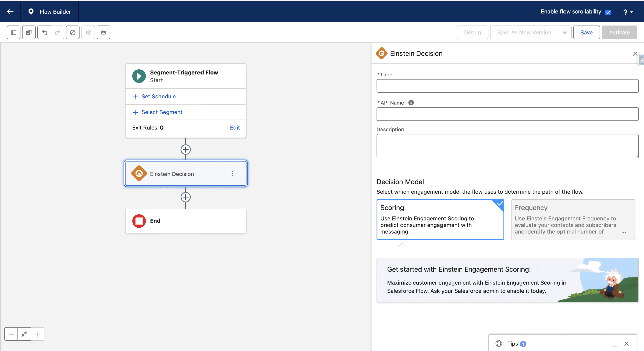Select the Scoring decision model
The width and height of the screenshot is (644, 351).
point(440,220)
